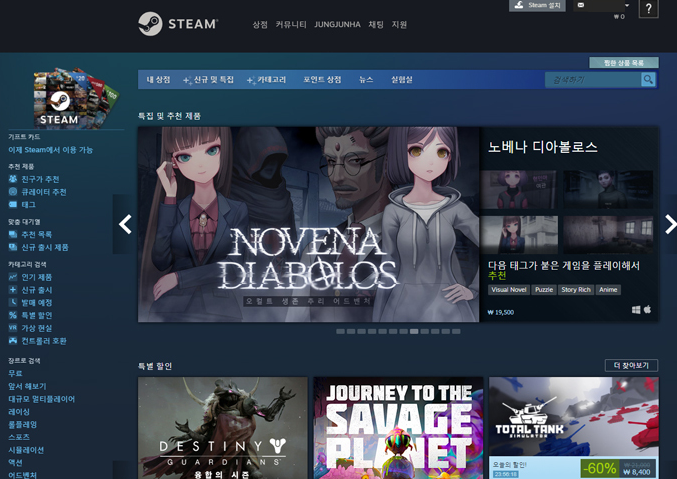Open the 앞서 해보기 genre link
This screenshot has height=479, width=677.
coord(27,386)
